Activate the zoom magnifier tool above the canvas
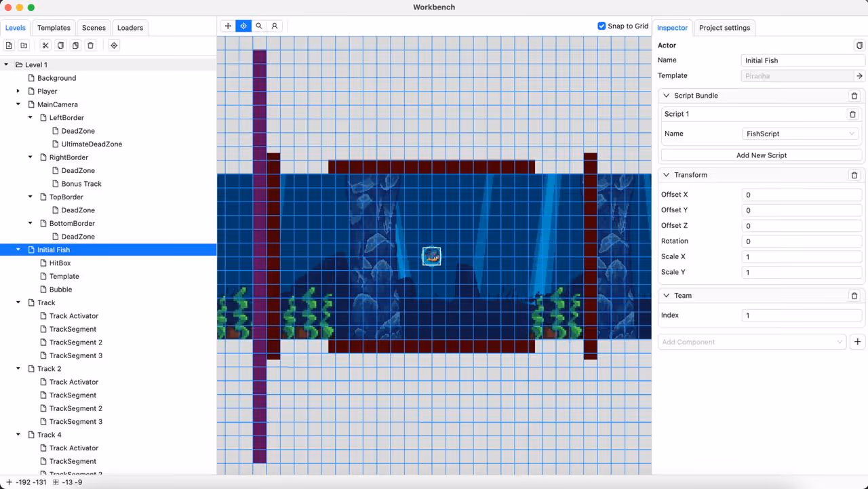Viewport: 868px width, 489px height. [x=258, y=26]
